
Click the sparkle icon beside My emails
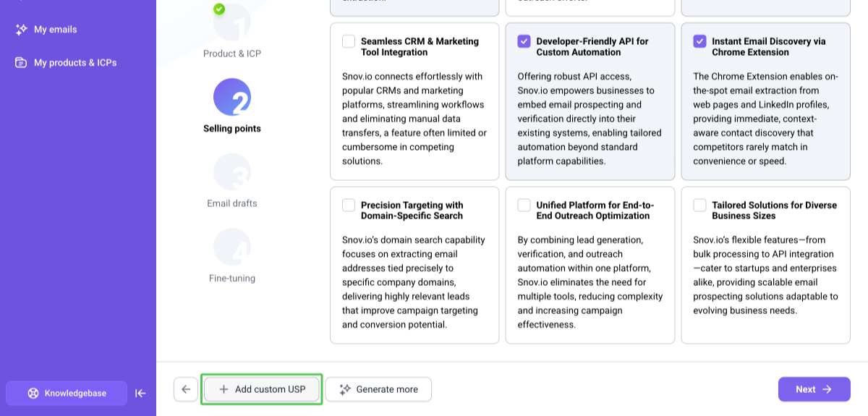[21, 30]
